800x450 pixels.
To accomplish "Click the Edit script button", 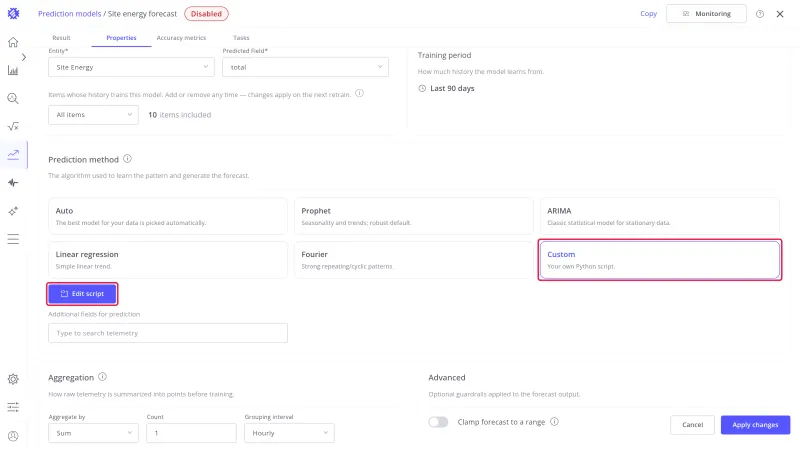I will pyautogui.click(x=82, y=294).
